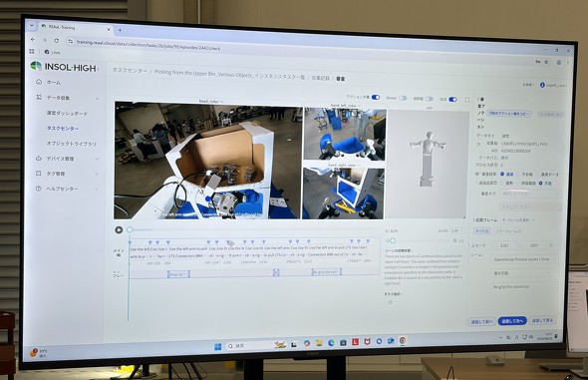The image size is (588, 380).
Task: Reload the page in browser
Action: [x=56, y=40]
